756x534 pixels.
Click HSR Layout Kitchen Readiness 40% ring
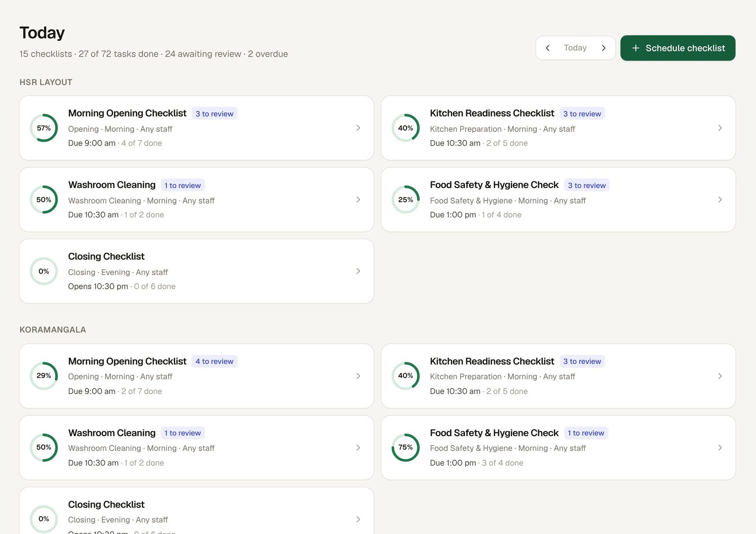(x=405, y=128)
